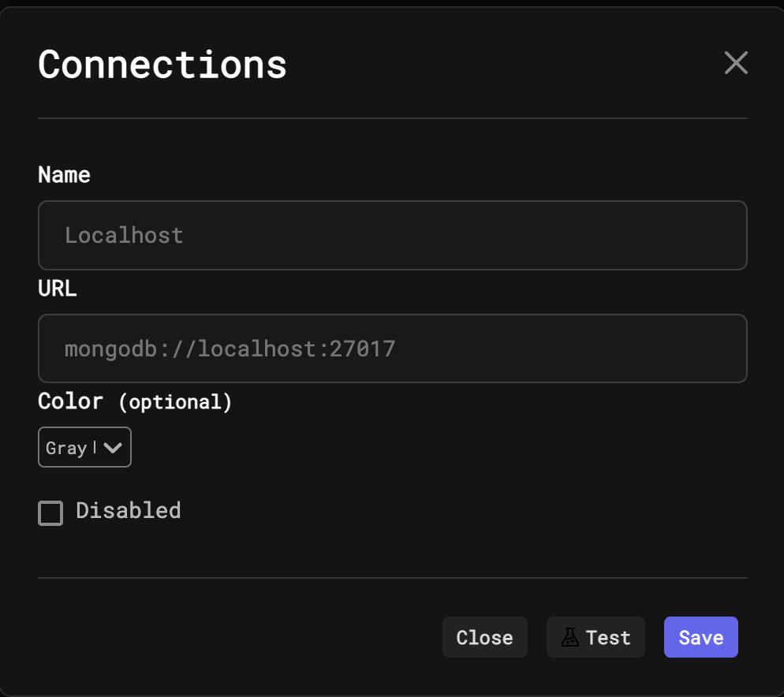Click the Connections dialog title
The height and width of the screenshot is (697, 784).
pyautogui.click(x=162, y=65)
